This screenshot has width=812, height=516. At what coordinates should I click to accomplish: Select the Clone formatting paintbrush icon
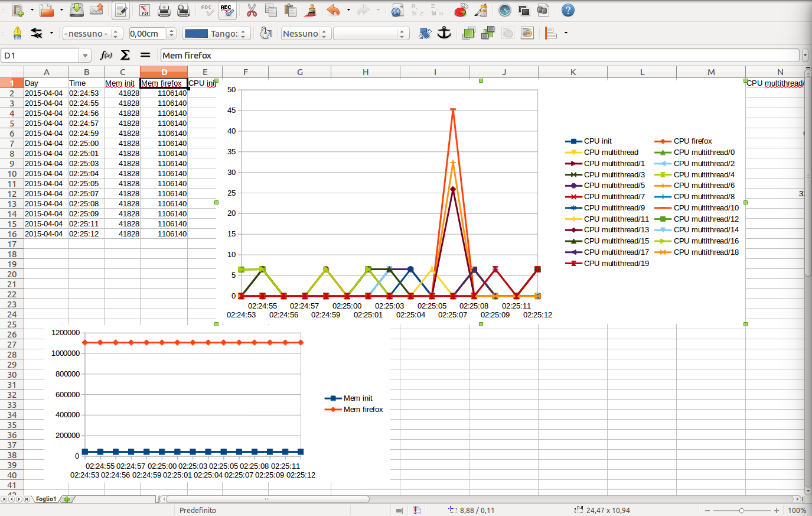coord(311,10)
